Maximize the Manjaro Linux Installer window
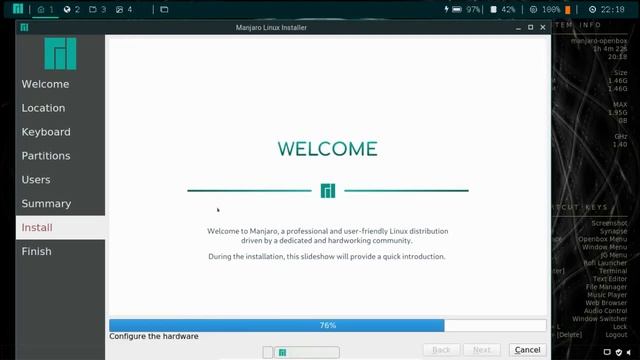This screenshot has width=640, height=360. (530, 27)
